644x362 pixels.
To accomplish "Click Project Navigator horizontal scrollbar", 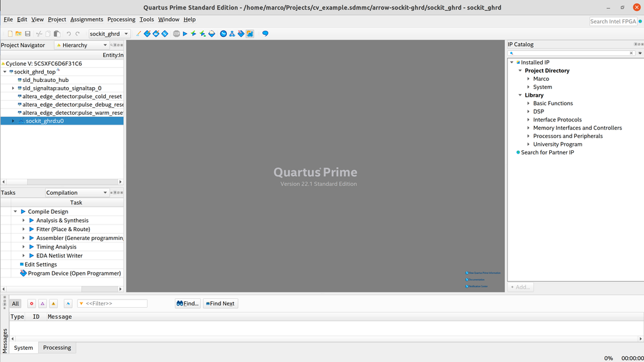I will [62, 181].
